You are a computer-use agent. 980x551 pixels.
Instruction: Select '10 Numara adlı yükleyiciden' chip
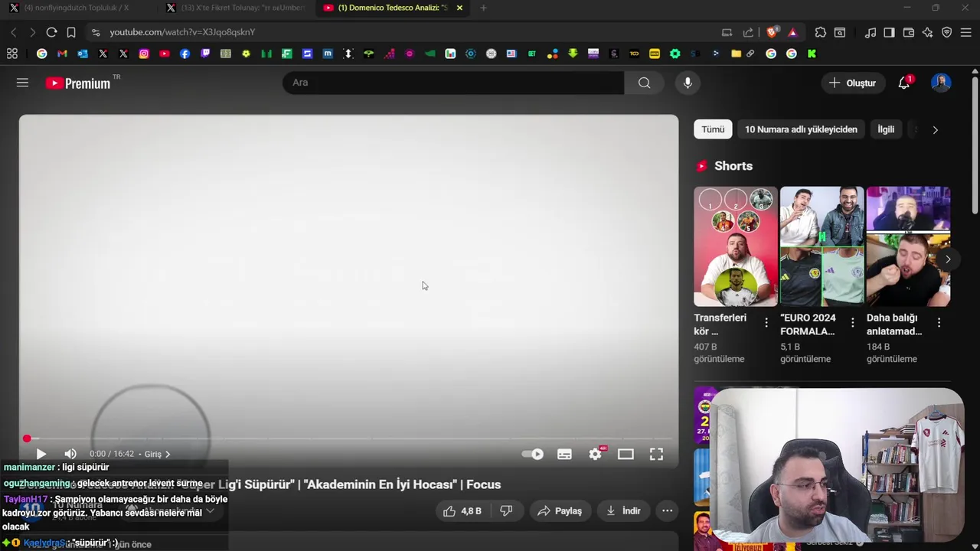(x=801, y=129)
